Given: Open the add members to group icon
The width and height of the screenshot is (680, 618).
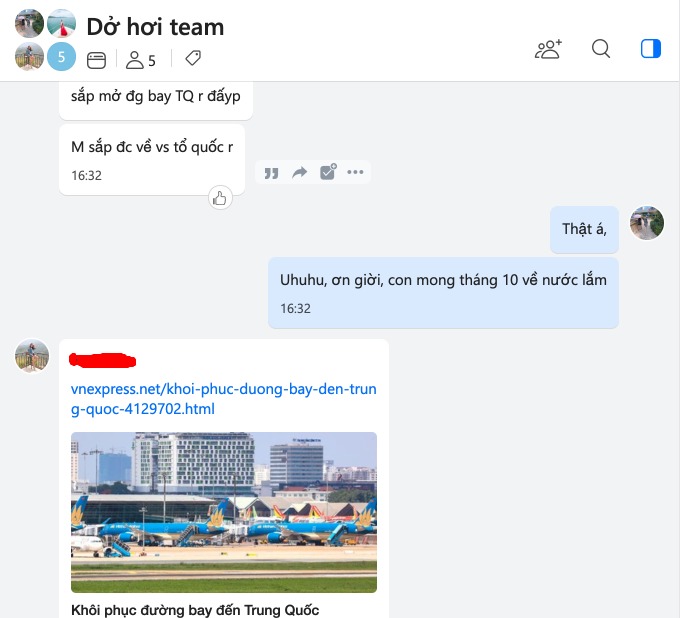Looking at the screenshot, I should click(x=548, y=49).
